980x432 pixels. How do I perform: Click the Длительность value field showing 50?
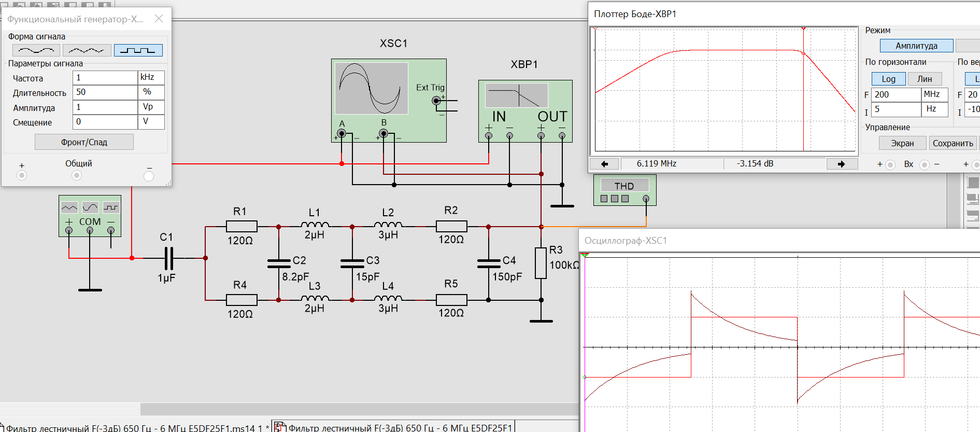click(105, 92)
